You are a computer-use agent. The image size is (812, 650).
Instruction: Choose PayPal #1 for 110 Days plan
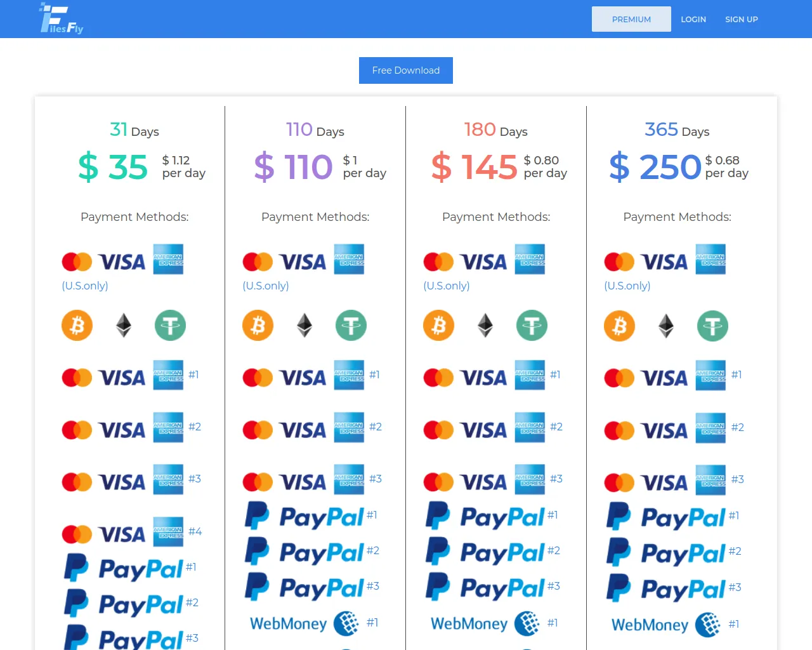coord(311,516)
